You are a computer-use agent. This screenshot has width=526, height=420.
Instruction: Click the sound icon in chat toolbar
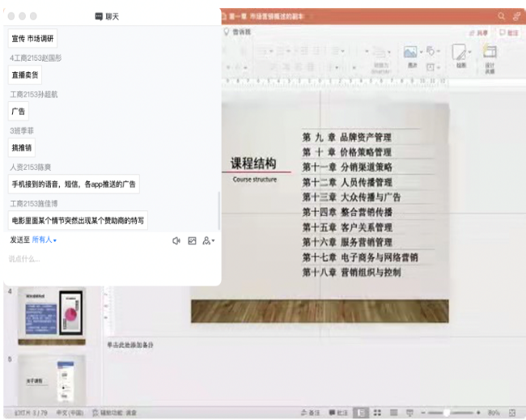[x=176, y=240]
